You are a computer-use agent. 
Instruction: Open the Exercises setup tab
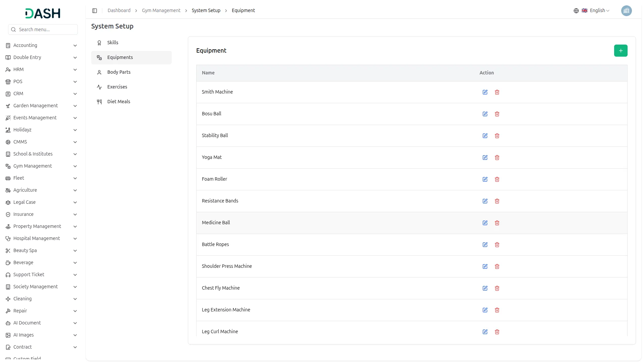coord(117,87)
